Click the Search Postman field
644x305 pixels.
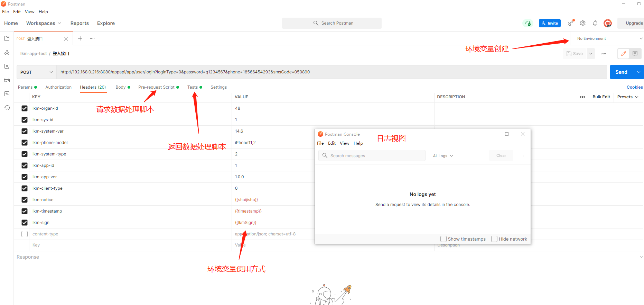[x=332, y=23]
